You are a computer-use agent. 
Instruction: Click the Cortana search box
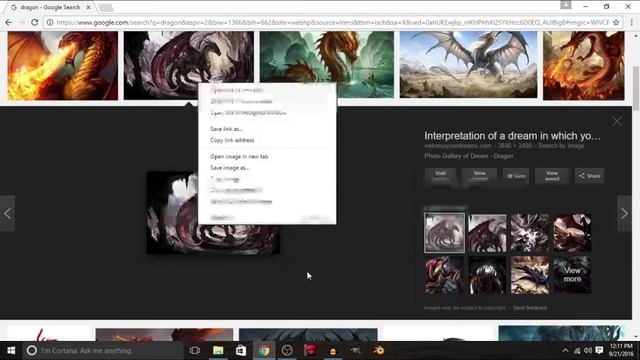pyautogui.click(x=103, y=351)
